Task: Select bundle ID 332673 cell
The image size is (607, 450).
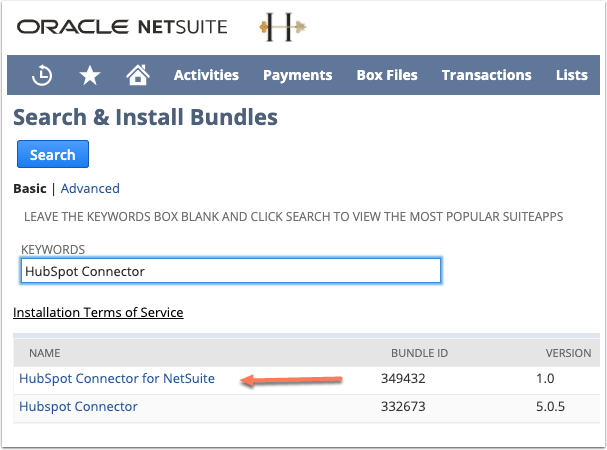Action: (x=403, y=406)
